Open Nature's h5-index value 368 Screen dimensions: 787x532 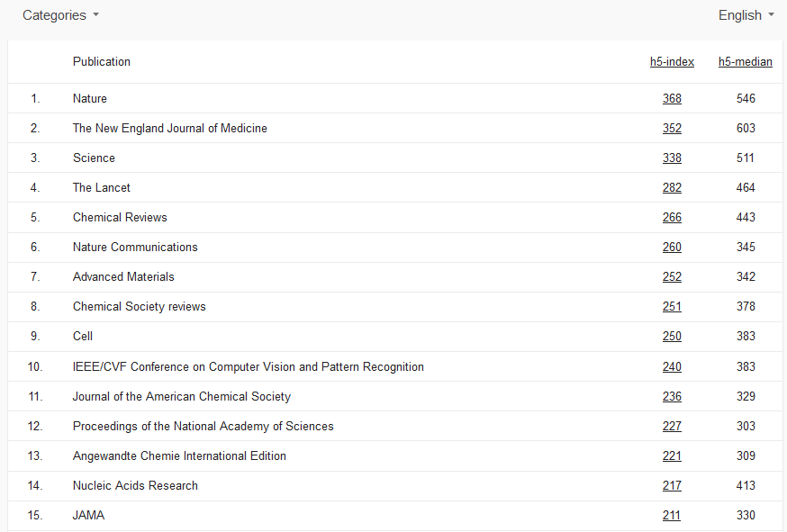pos(672,99)
